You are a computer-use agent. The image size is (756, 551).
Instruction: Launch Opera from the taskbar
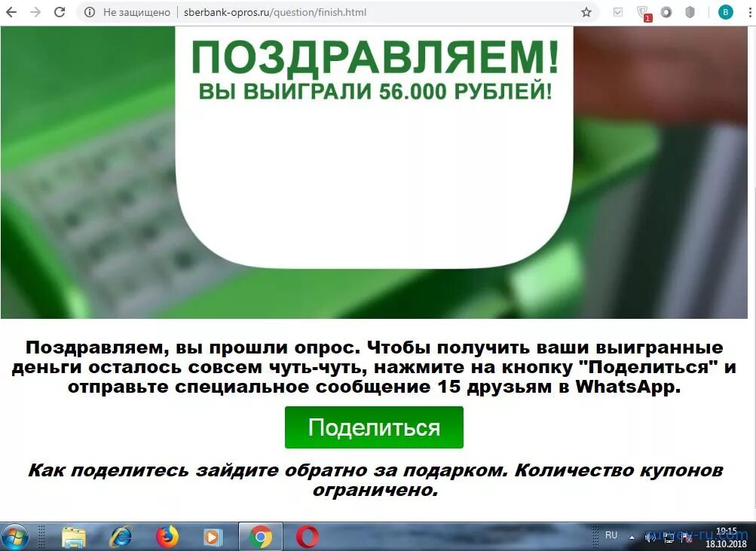click(307, 537)
